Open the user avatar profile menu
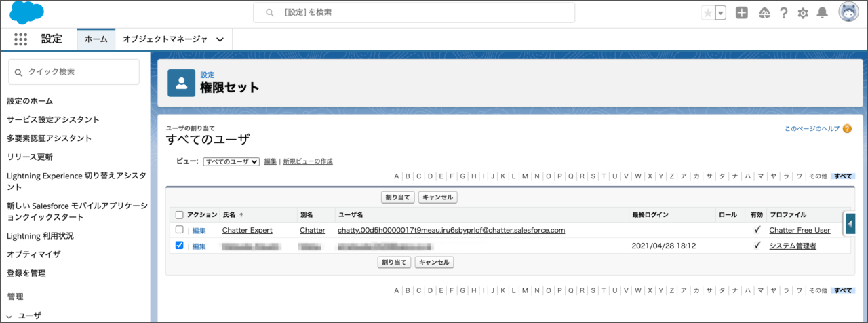 849,12
